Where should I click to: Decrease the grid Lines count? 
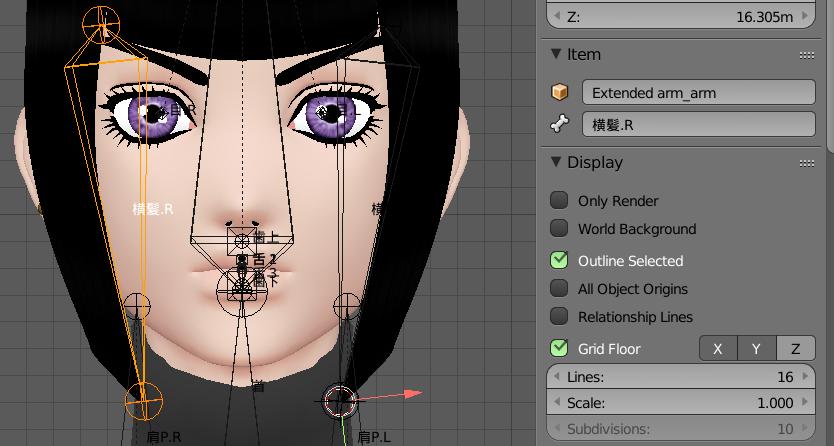pyautogui.click(x=557, y=376)
